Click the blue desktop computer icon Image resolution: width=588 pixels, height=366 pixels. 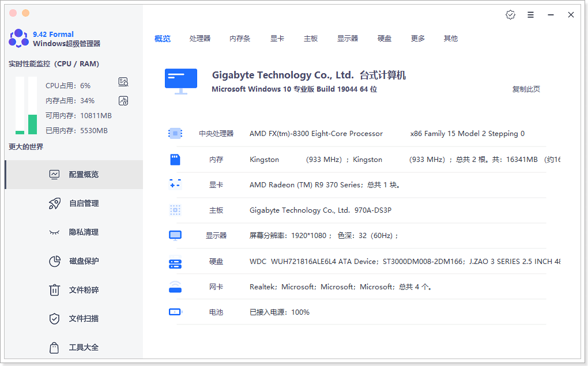point(181,81)
